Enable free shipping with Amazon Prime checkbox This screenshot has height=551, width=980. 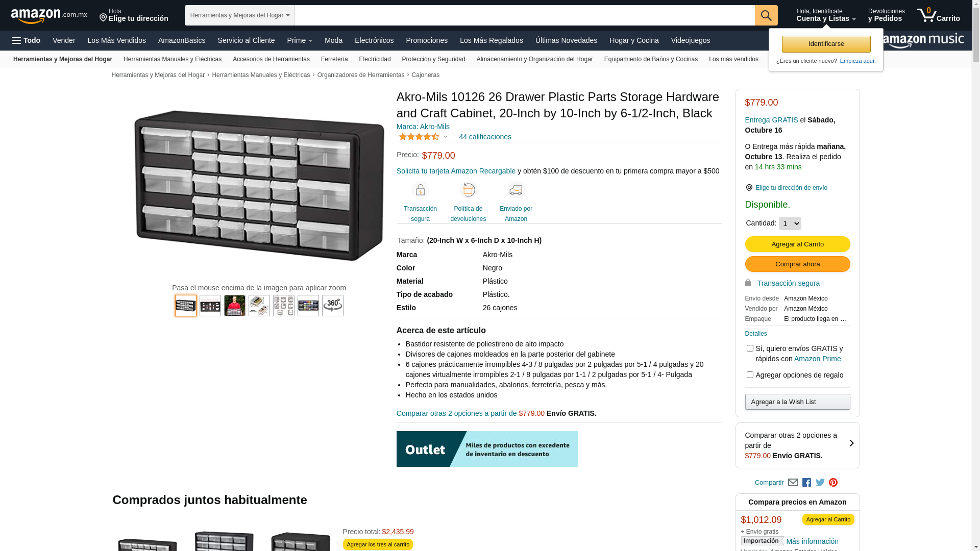750,348
